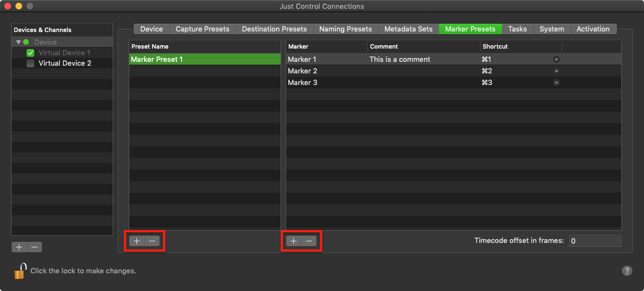This screenshot has height=291, width=644.
Task: Uncheck Virtual Device 1 checkbox
Action: (x=30, y=52)
